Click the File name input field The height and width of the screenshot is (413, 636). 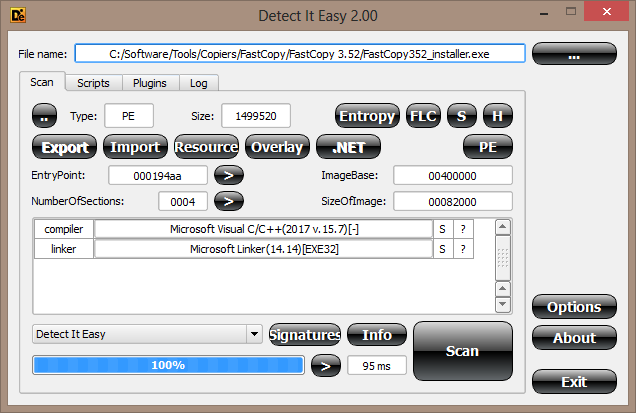(300, 54)
